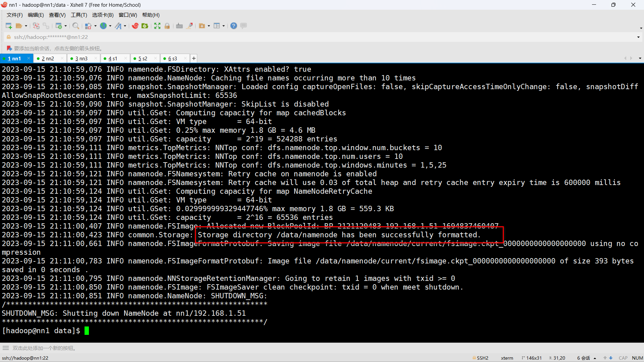Add a new tab with plus button

pos(194,58)
